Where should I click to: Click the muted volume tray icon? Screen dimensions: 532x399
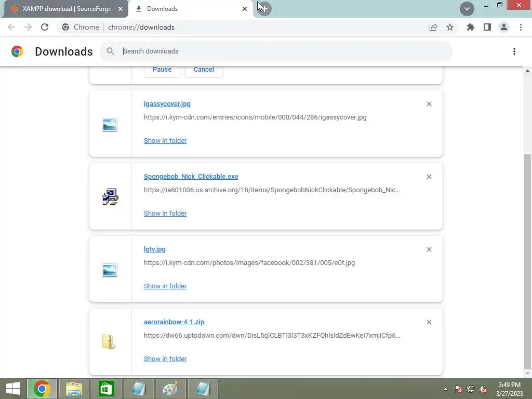483,389
